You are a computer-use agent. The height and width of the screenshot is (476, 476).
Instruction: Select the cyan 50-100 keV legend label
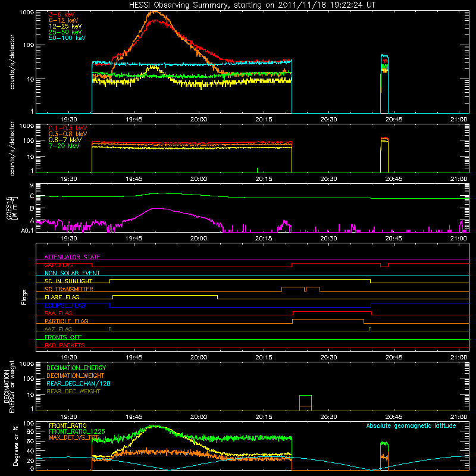(x=67, y=38)
